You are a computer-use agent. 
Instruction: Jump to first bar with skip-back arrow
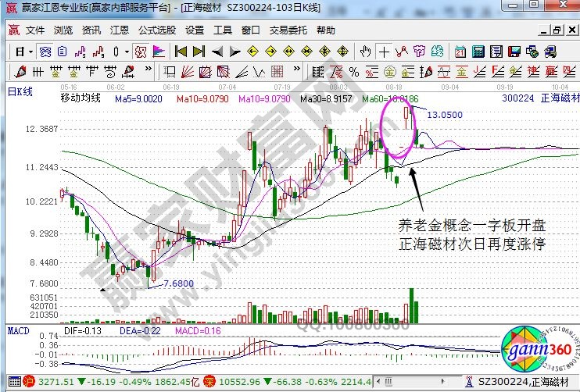click(x=181, y=52)
